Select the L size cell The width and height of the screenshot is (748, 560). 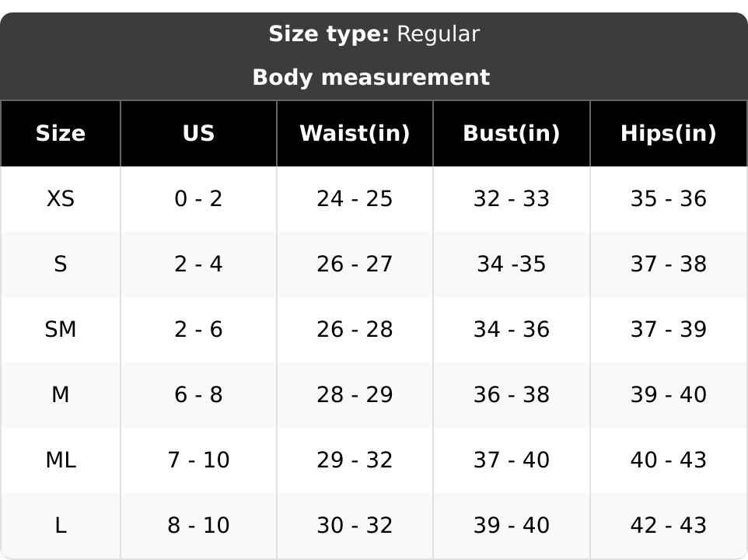(x=61, y=526)
